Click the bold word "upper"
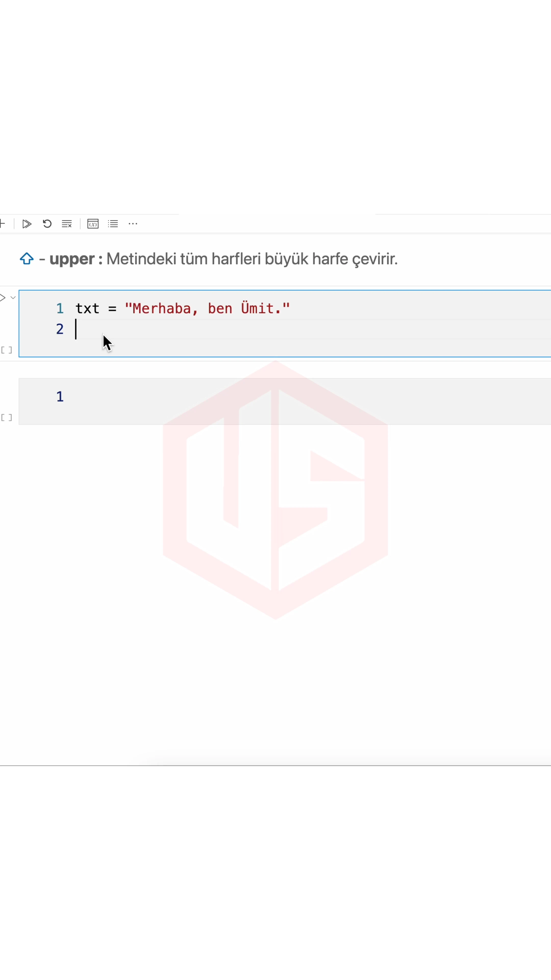 (72, 260)
